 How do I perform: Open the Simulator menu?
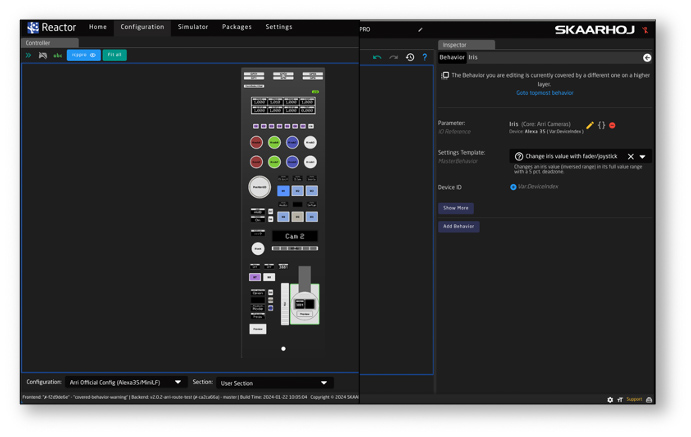click(x=193, y=27)
